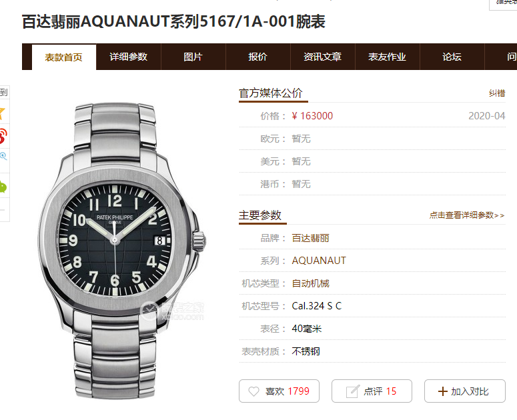This screenshot has width=517, height=420.
Task: Open the 百达翡丽 brand link
Action: pos(310,238)
